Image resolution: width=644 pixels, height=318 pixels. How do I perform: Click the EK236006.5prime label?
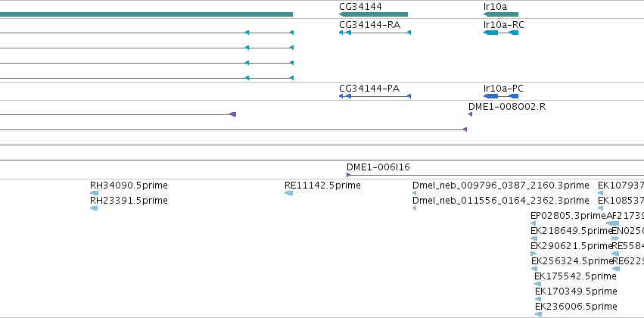coord(576,307)
